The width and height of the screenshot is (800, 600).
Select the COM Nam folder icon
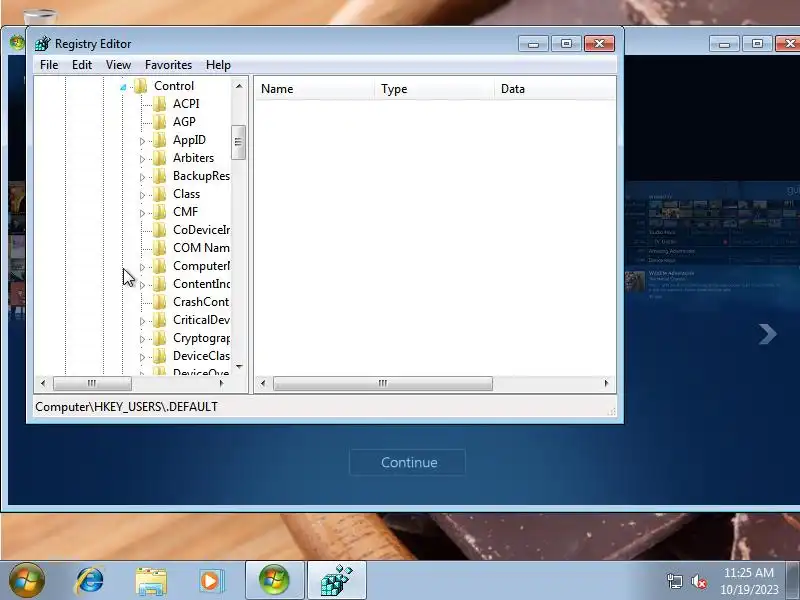coord(160,247)
